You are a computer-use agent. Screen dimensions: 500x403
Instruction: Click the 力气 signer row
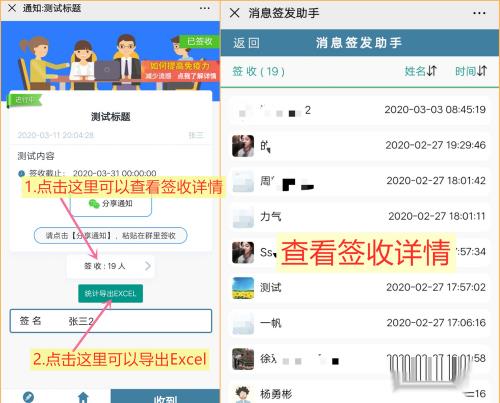coord(359,217)
